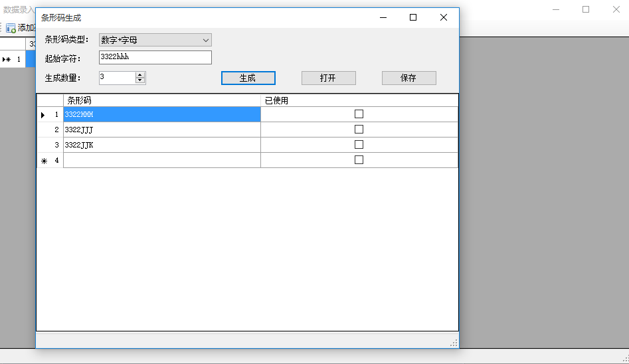This screenshot has height=364, width=629.
Task: Maximize the 条形码生成 dialog window
Action: (413, 18)
